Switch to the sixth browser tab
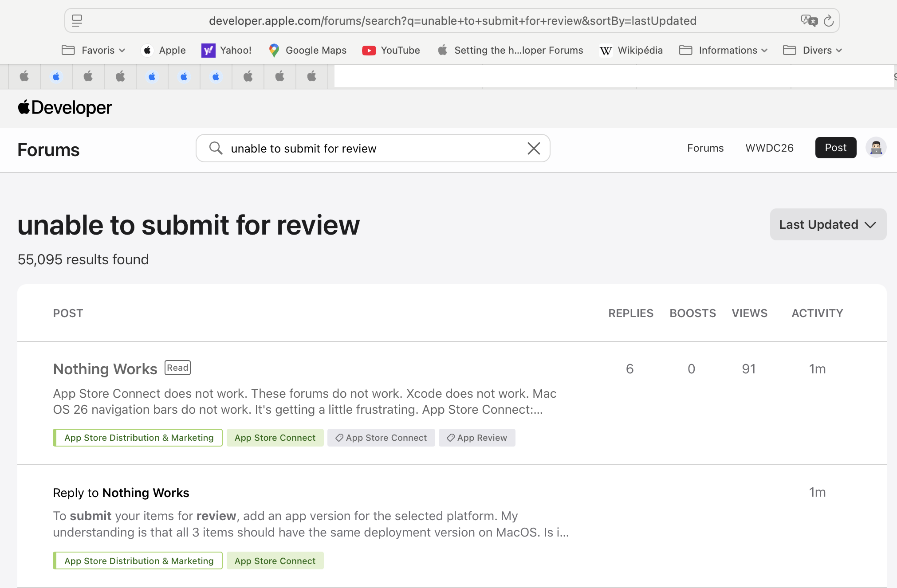The height and width of the screenshot is (588, 897). tap(184, 77)
